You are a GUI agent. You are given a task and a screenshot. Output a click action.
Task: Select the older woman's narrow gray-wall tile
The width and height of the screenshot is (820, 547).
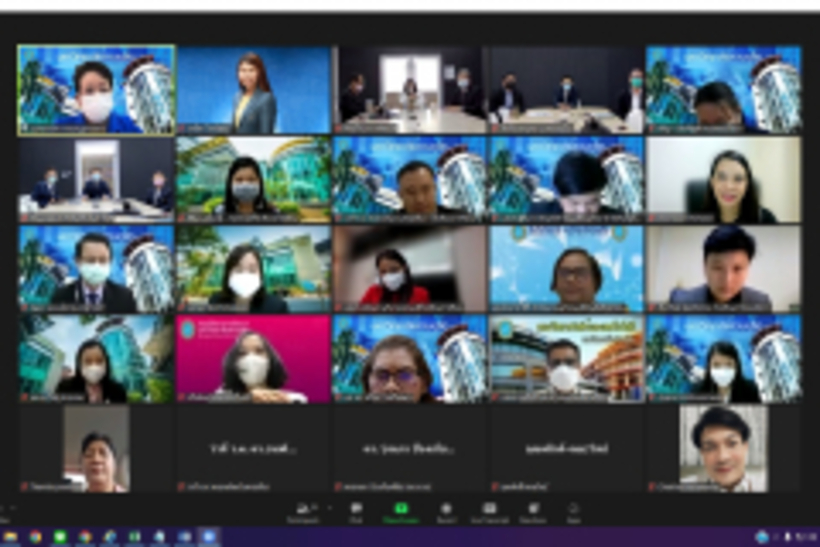pos(96,449)
